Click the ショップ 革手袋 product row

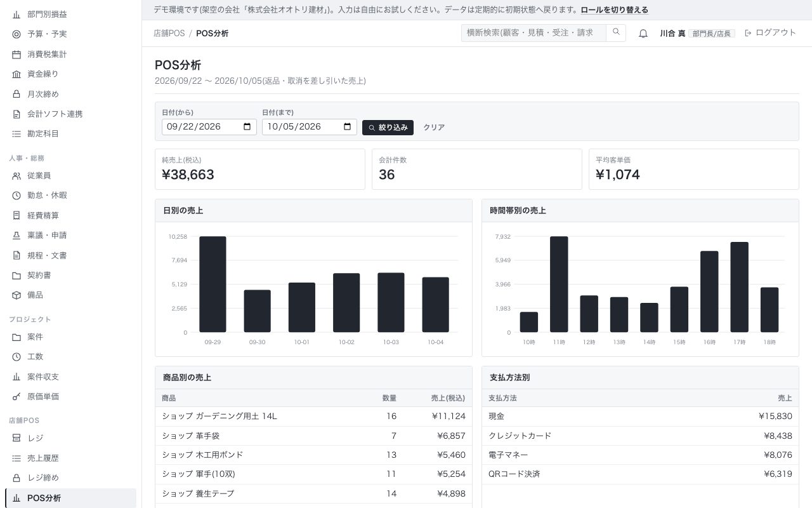coord(313,436)
